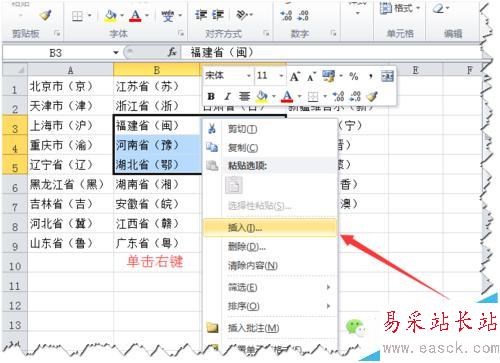The width and height of the screenshot is (500, 363).
Task: Toggle Italic in the mini toolbar
Action: click(227, 97)
